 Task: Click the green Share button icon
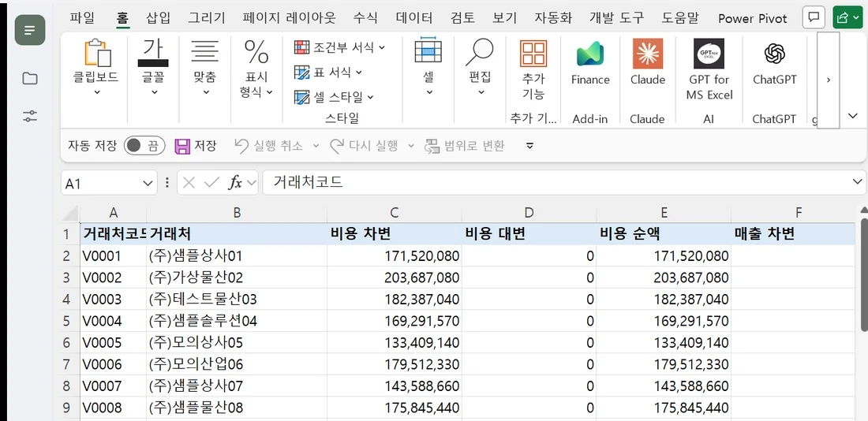(847, 17)
